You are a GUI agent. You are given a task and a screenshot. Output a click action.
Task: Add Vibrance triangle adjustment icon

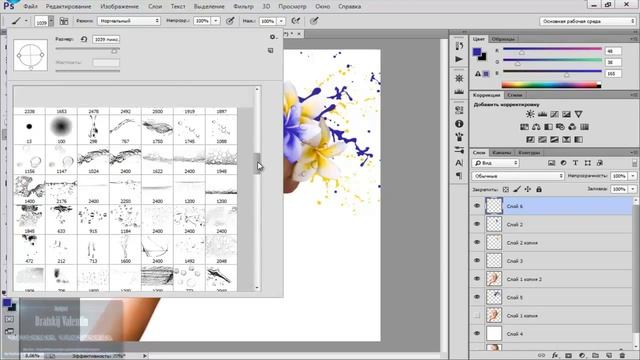pyautogui.click(x=578, y=114)
